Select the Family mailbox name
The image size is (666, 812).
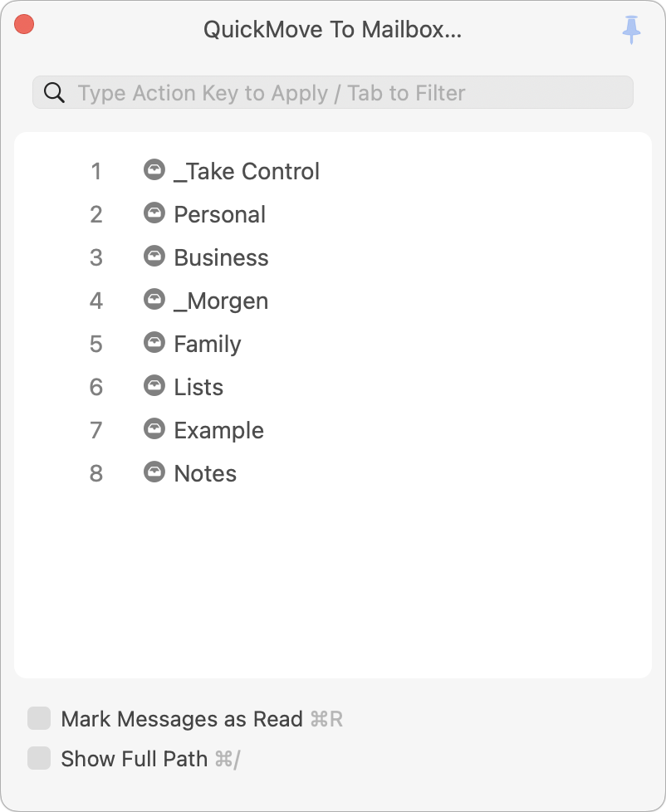207,345
